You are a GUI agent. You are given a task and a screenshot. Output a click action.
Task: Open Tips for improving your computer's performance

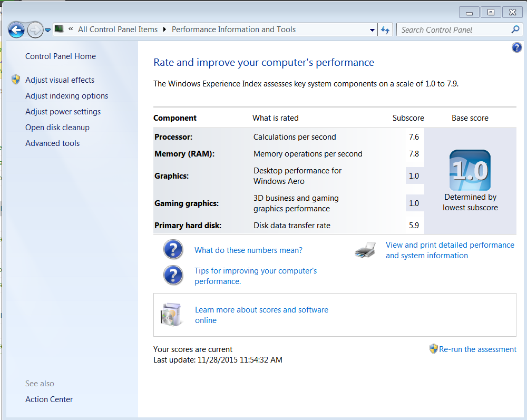click(256, 276)
